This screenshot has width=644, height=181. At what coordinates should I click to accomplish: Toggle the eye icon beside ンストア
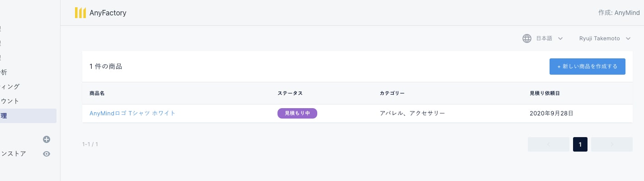[x=46, y=154]
